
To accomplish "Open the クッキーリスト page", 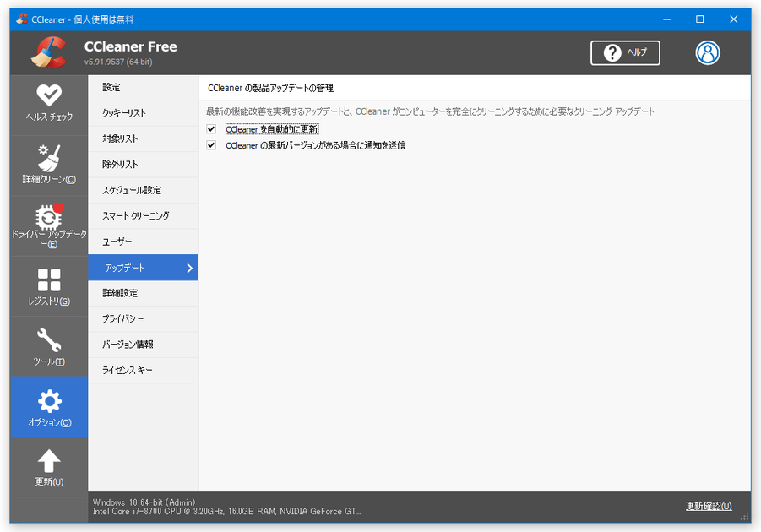I will pyautogui.click(x=144, y=113).
